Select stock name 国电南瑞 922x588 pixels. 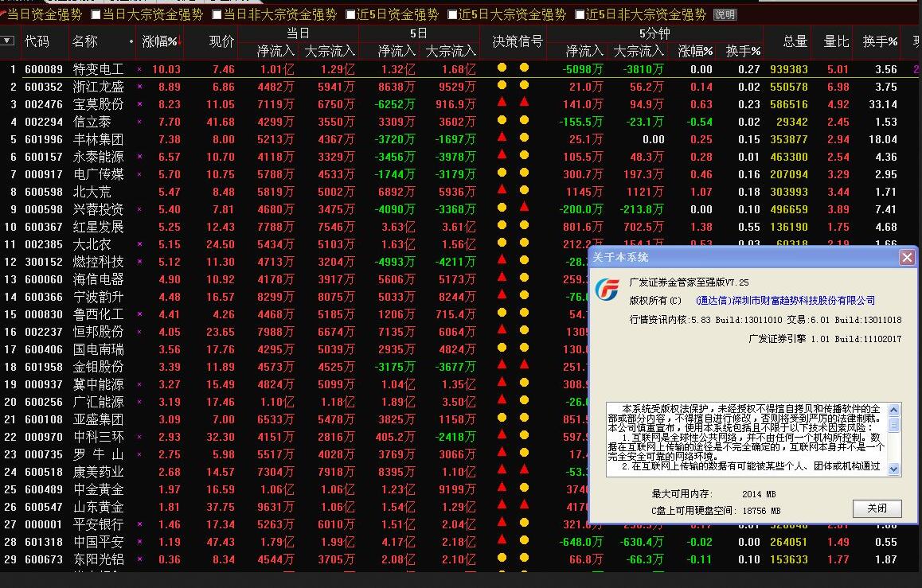point(98,349)
